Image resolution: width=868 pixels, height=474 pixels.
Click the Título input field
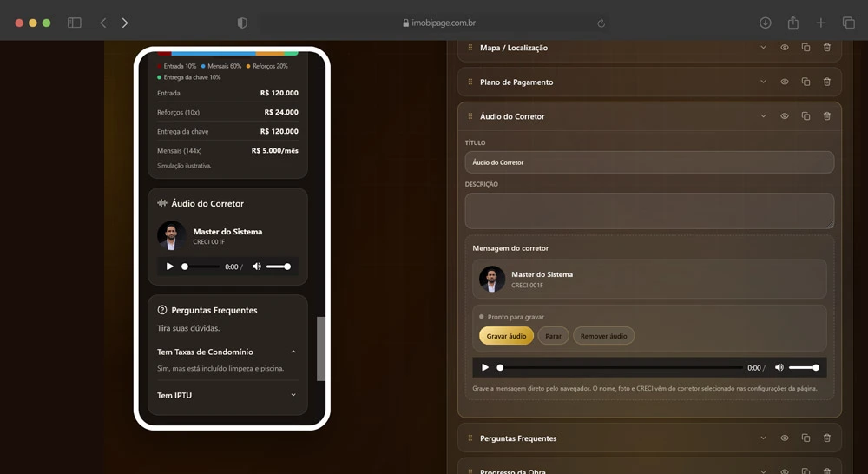click(649, 162)
